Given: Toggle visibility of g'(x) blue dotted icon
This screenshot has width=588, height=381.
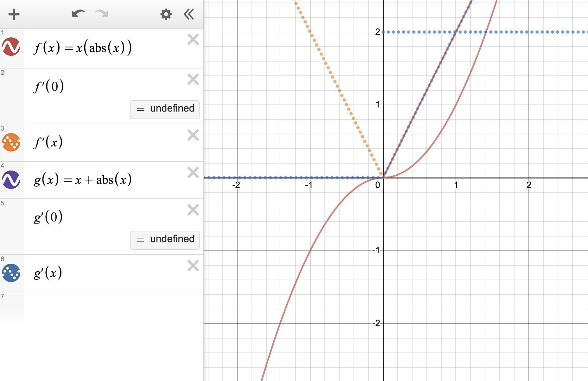Looking at the screenshot, I should click(x=11, y=273).
